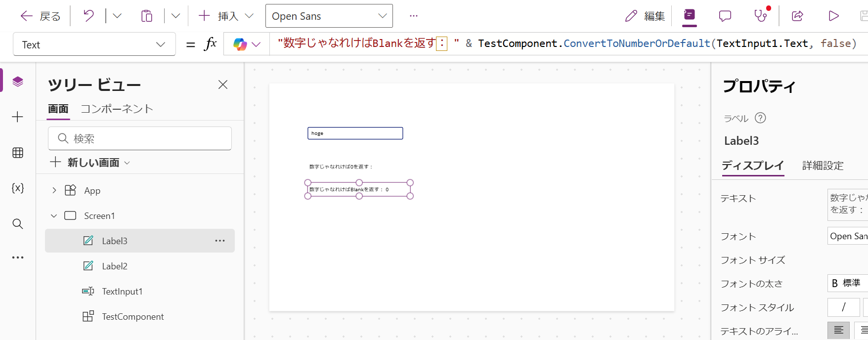Select TextInput1 in the tree view

tap(122, 291)
